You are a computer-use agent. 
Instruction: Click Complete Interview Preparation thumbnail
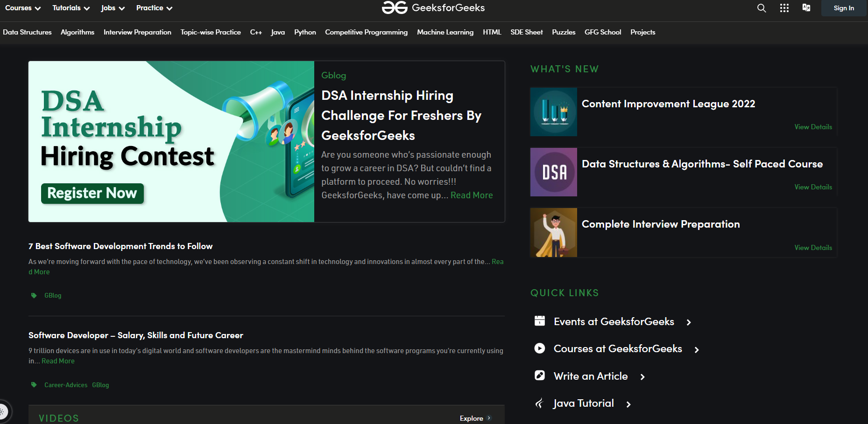pyautogui.click(x=554, y=233)
